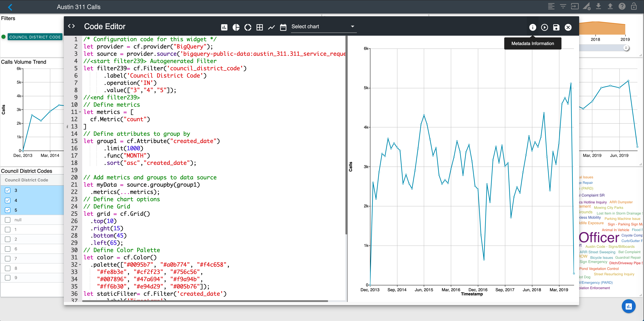Click the code editor vertical scrollbar

click(x=346, y=135)
